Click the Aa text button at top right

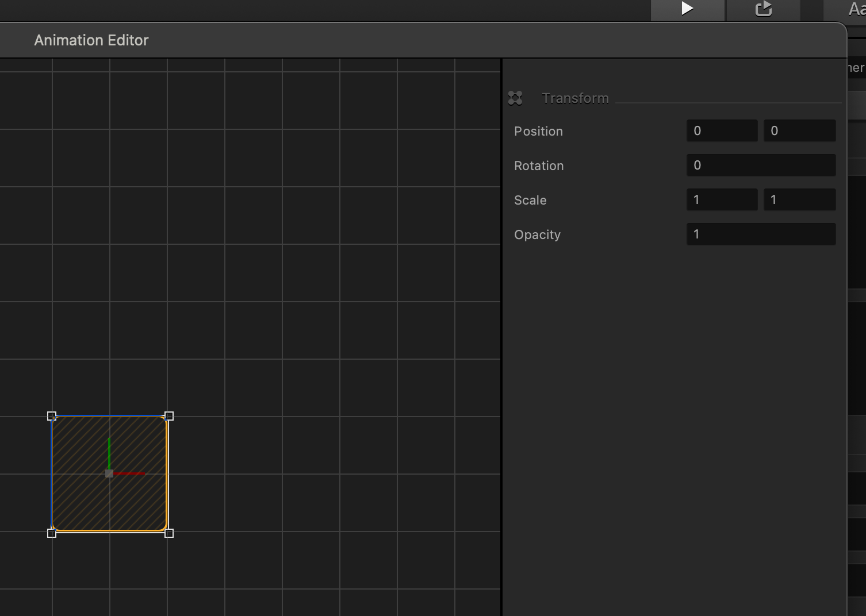click(856, 9)
